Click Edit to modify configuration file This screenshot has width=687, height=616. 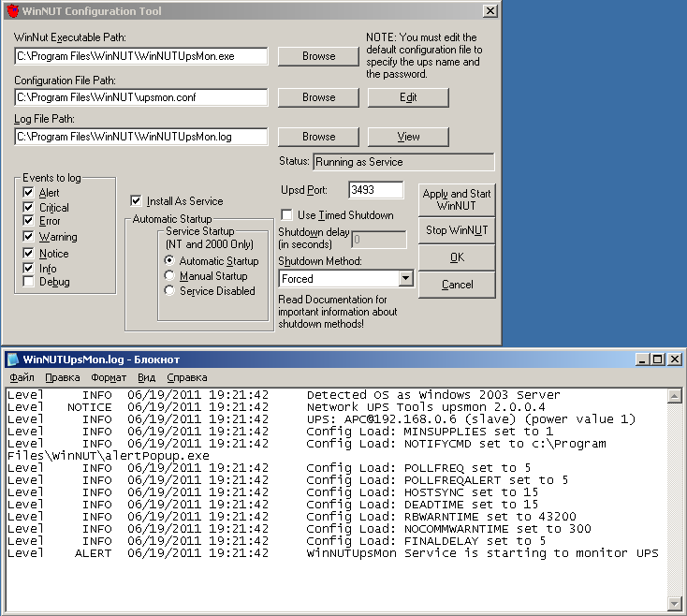(408, 97)
